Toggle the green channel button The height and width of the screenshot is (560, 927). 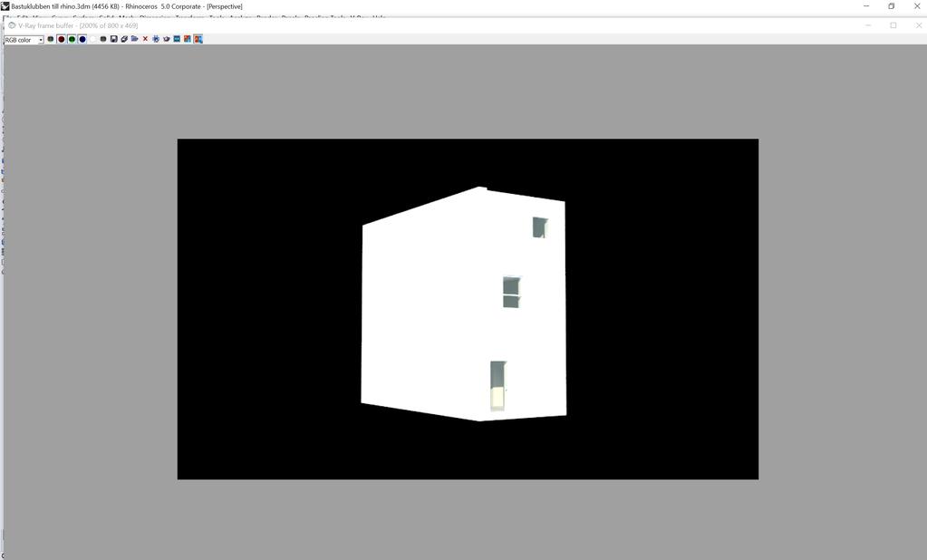point(72,39)
